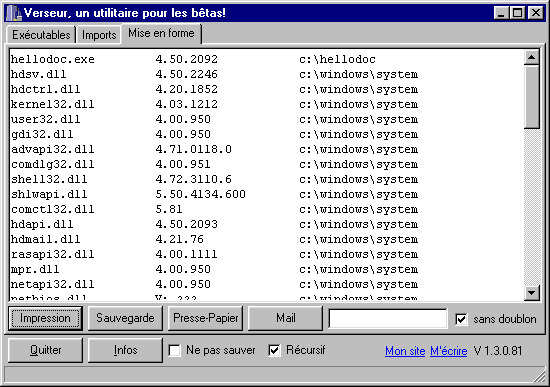The width and height of the screenshot is (550, 387).
Task: Click the Impression button
Action: [45, 318]
